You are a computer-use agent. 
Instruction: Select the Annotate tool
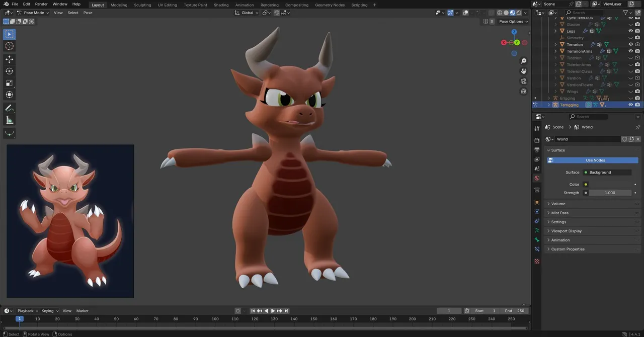10,108
